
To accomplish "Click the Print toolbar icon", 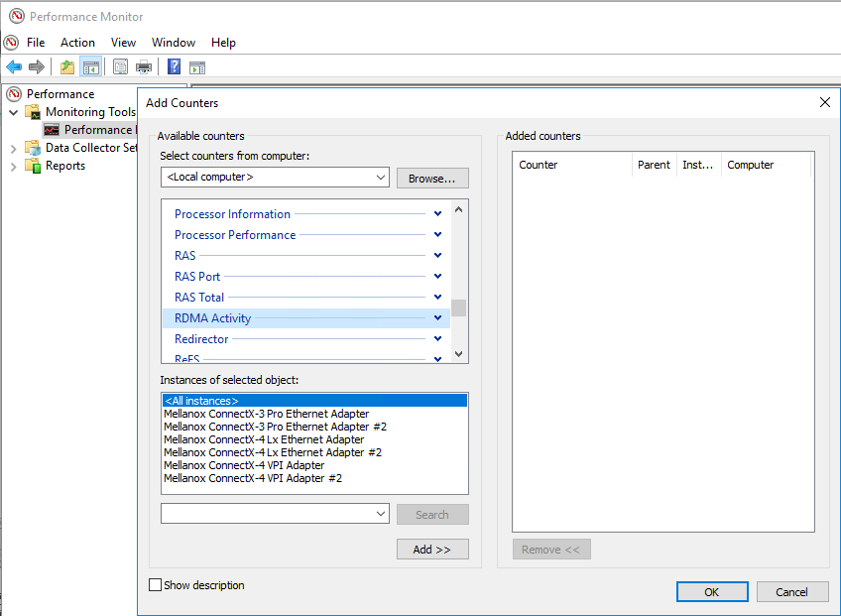I will point(144,67).
